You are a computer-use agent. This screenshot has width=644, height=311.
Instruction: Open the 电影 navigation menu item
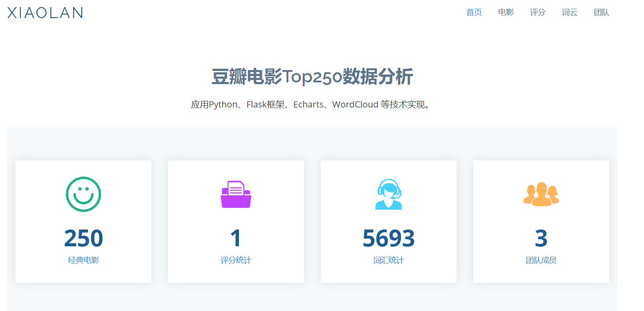pos(506,12)
